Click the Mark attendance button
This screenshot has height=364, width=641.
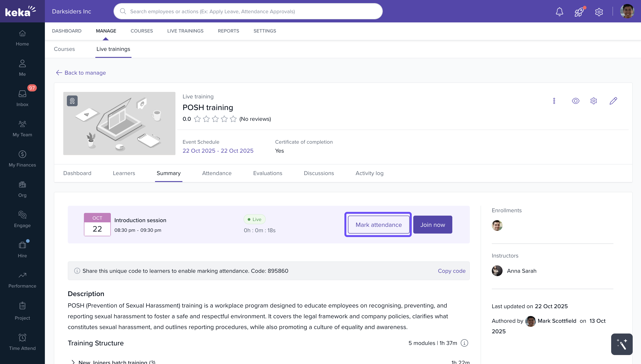coord(378,225)
